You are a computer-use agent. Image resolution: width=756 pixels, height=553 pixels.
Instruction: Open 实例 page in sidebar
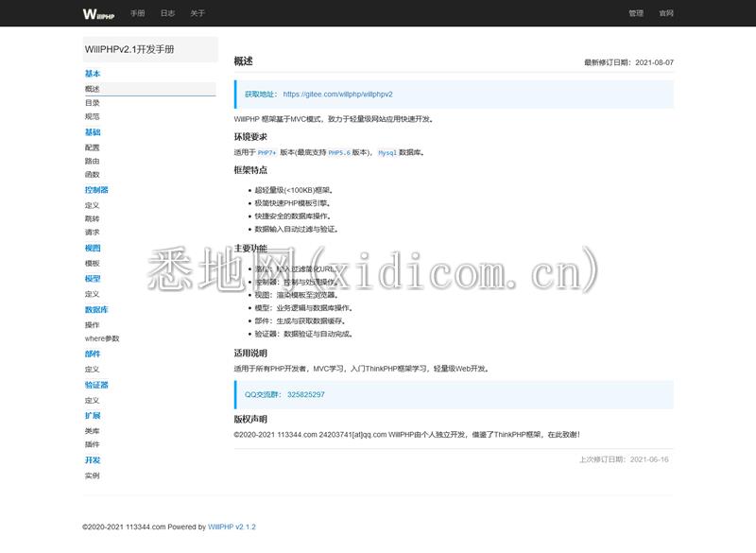(92, 475)
